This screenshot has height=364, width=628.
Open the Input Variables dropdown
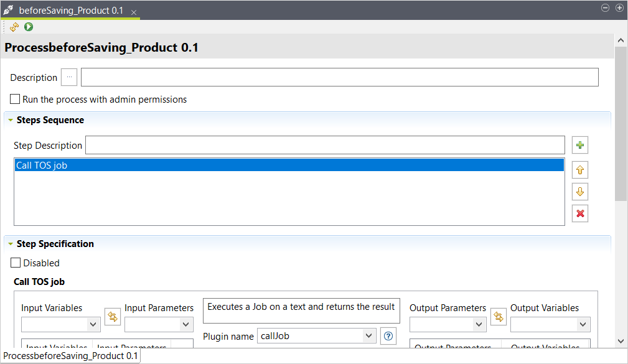tap(60, 324)
